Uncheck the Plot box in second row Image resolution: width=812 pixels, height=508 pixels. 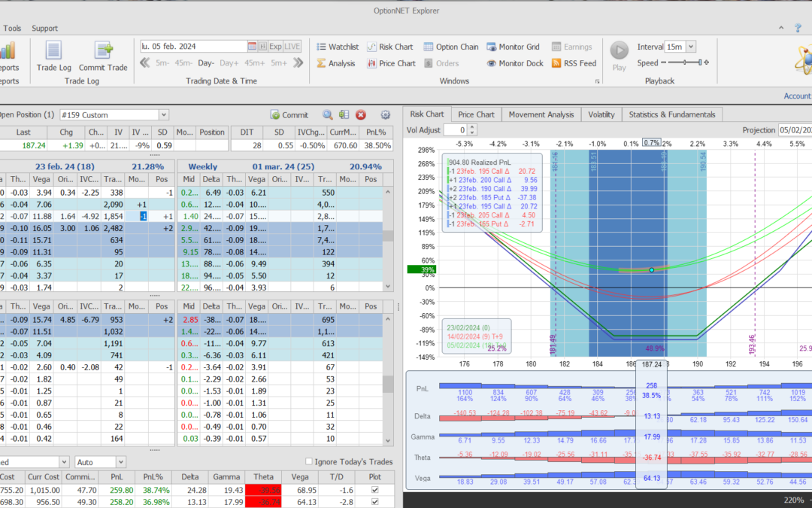(x=375, y=502)
